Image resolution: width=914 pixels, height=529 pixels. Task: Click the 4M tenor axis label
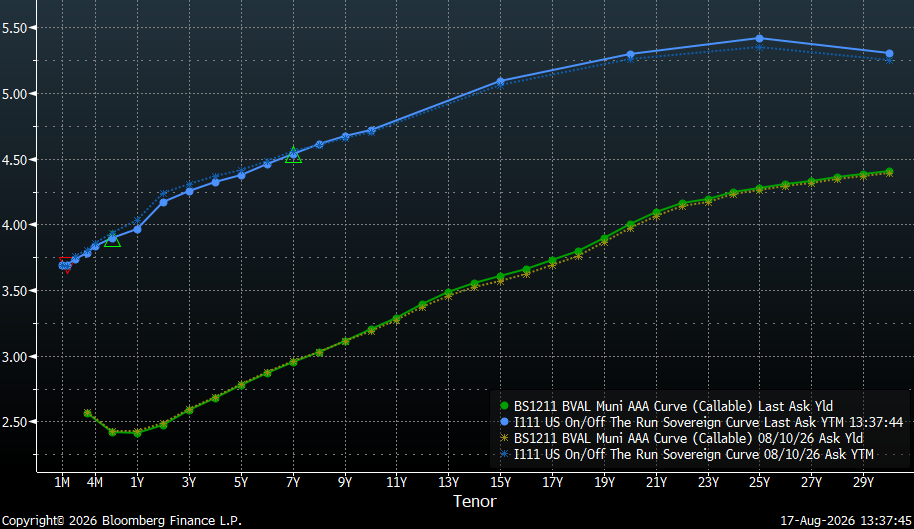tap(94, 482)
